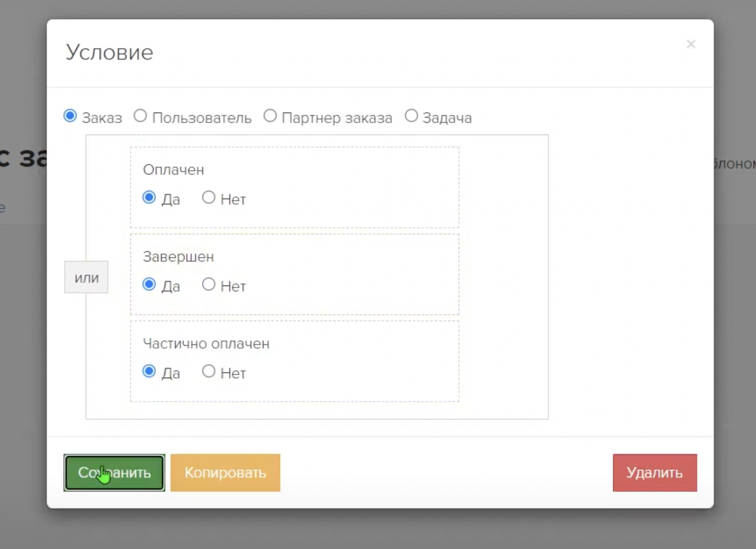This screenshot has width=756, height=549.
Task: Select the Задача condition type
Action: pos(411,116)
